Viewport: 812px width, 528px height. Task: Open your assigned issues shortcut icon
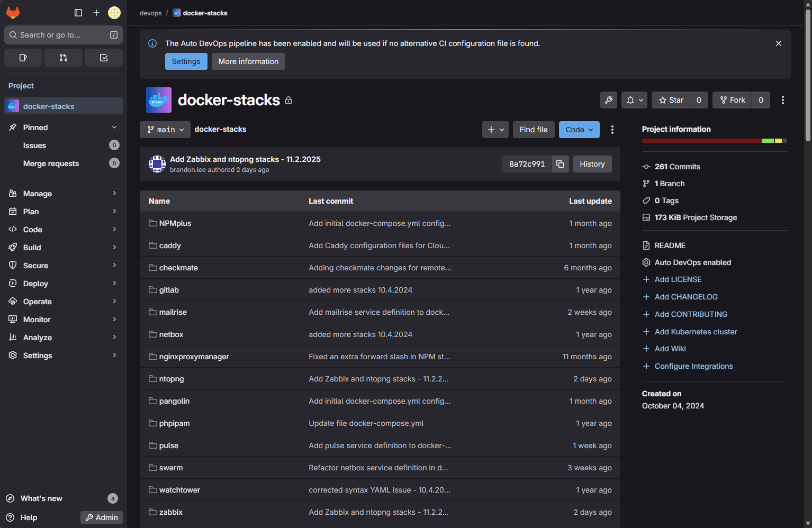pos(23,57)
